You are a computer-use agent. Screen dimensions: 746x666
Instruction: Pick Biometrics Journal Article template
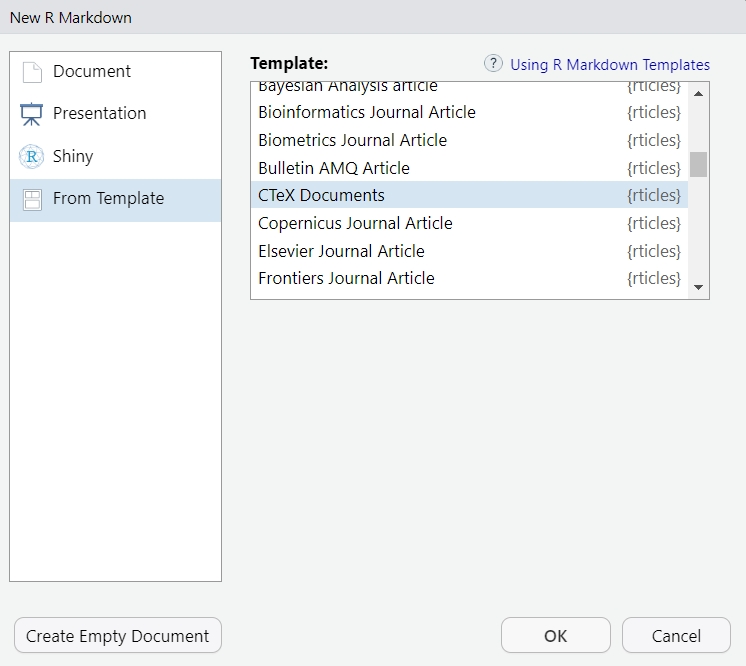[469, 140]
